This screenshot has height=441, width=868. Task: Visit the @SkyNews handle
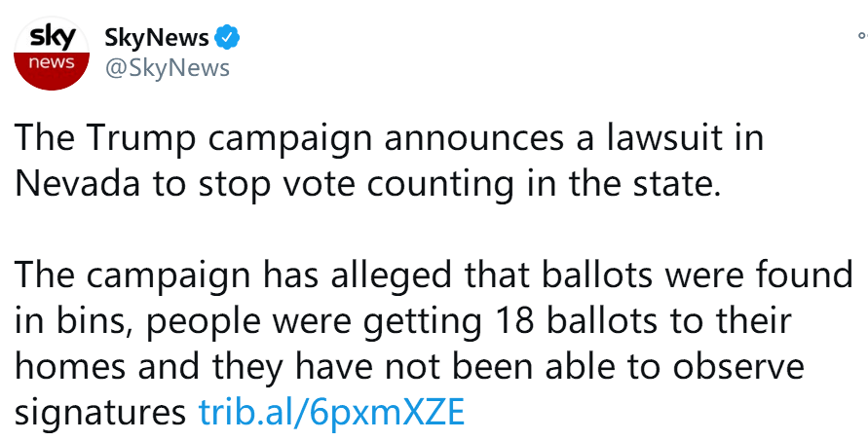pos(167,68)
